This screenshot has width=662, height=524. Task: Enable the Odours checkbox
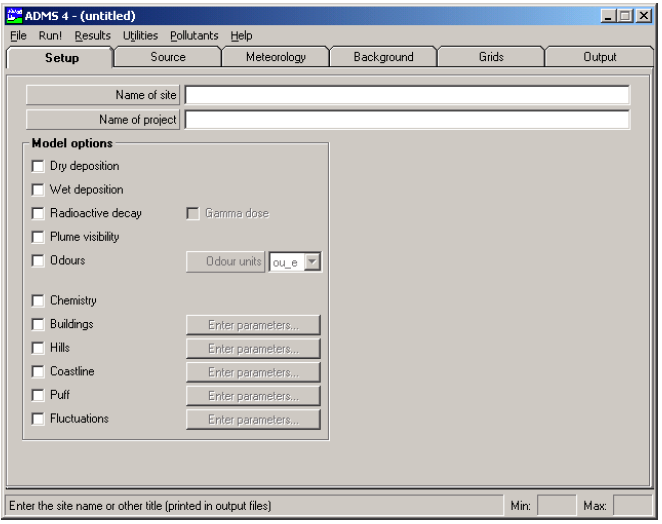coord(38,261)
